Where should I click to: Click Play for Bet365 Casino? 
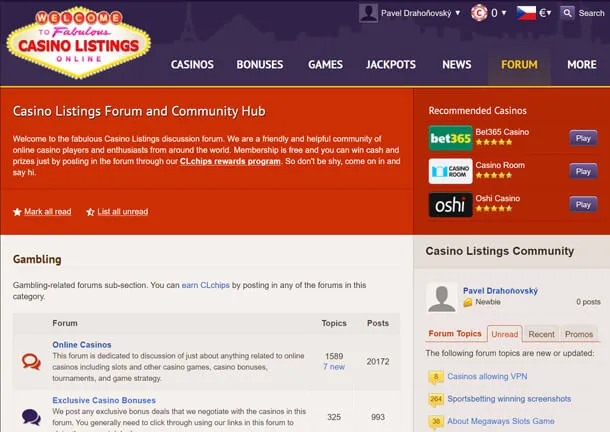point(583,138)
